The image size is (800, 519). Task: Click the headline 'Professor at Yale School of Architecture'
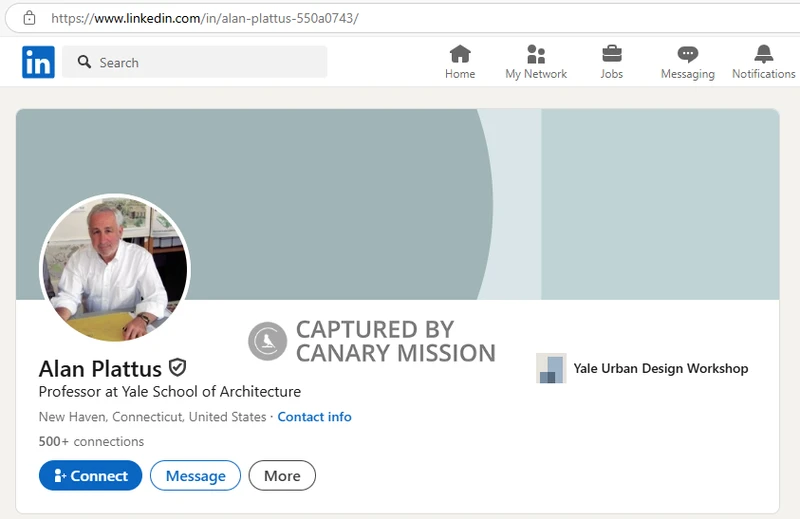170,392
